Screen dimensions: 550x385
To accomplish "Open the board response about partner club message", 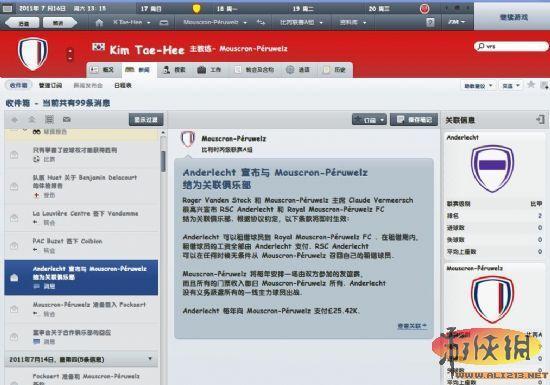I will point(81,337).
